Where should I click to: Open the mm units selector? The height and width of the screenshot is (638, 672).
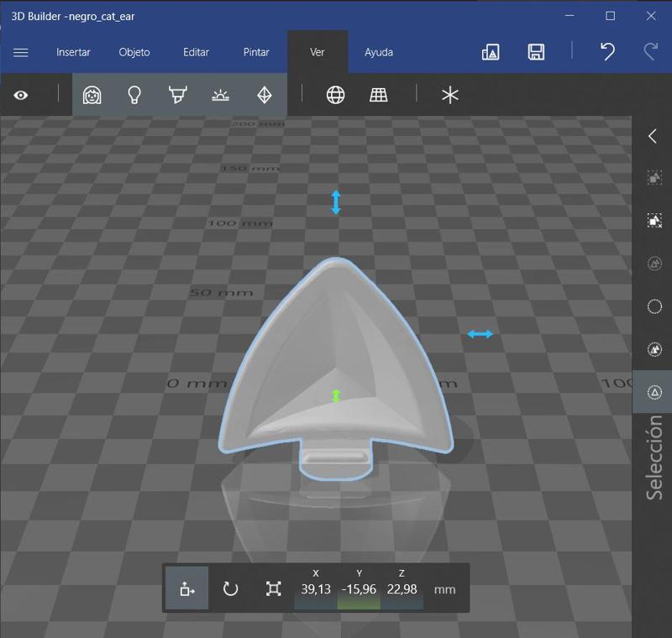click(445, 589)
